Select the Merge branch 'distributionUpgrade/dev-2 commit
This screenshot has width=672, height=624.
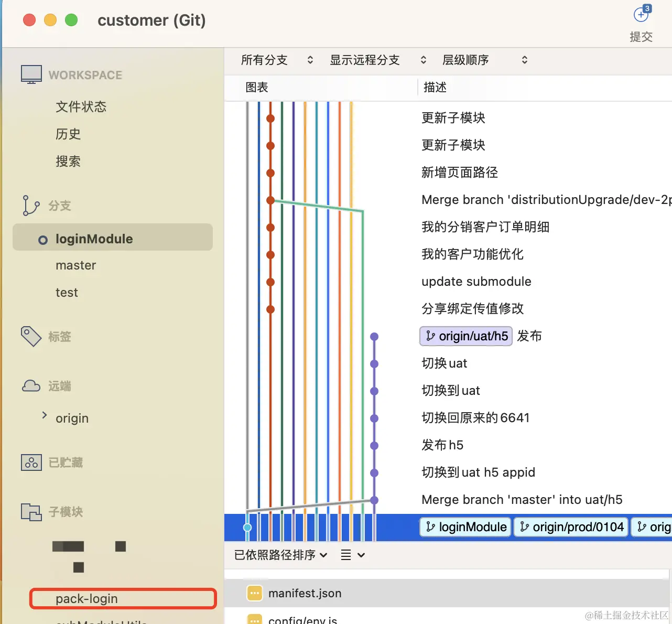547,200
